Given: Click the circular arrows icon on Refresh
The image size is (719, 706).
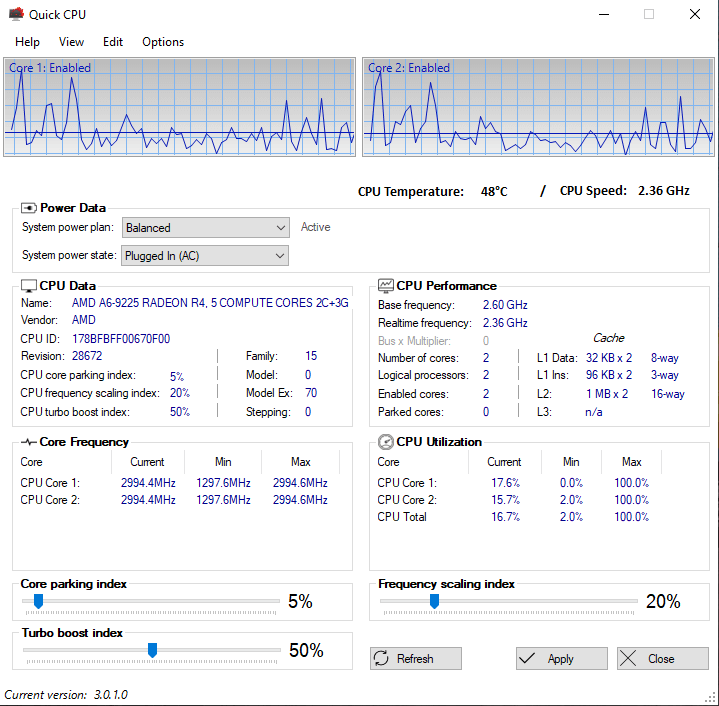Looking at the screenshot, I should [381, 658].
